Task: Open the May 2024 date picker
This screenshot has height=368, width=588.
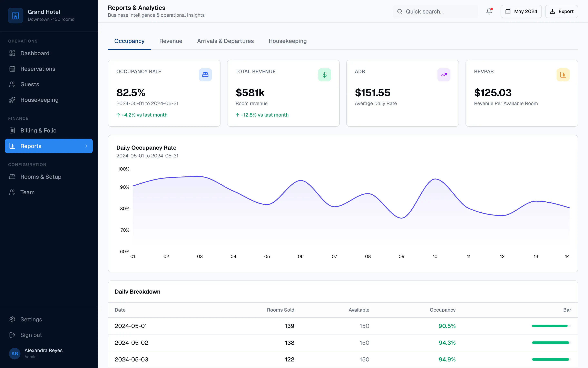Action: pyautogui.click(x=521, y=11)
